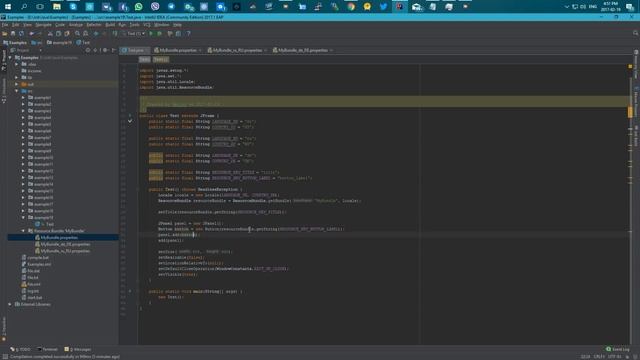Collapse the Examples root node
The height and width of the screenshot is (360, 640).
tap(10, 58)
